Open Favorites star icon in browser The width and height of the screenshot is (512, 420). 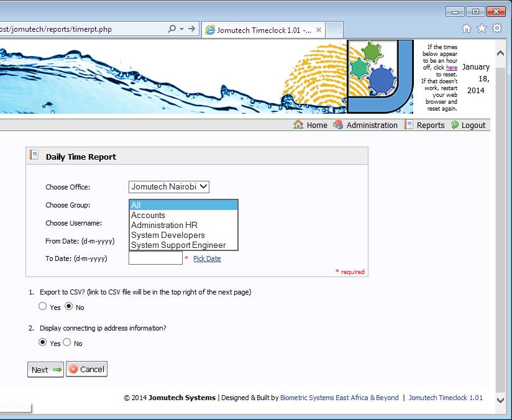[482, 29]
